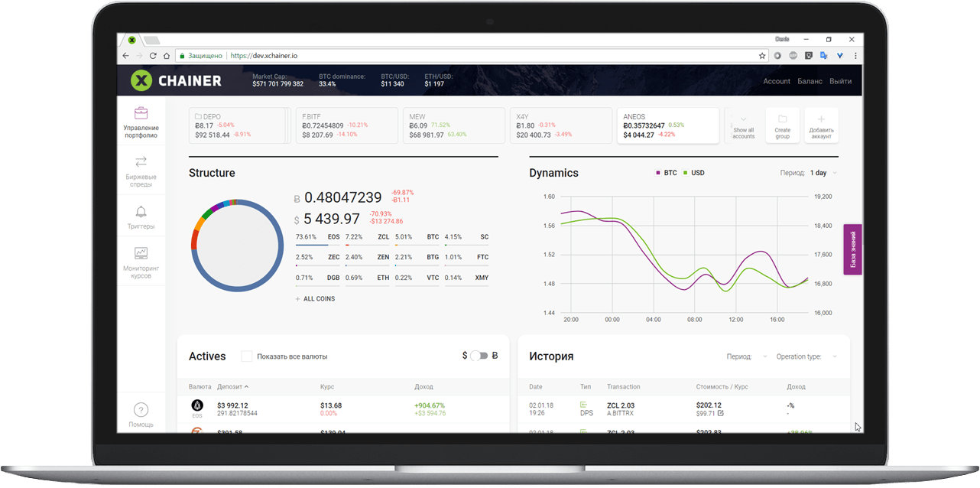
Task: Toggle the BTC series in chart legend
Action: (x=667, y=173)
